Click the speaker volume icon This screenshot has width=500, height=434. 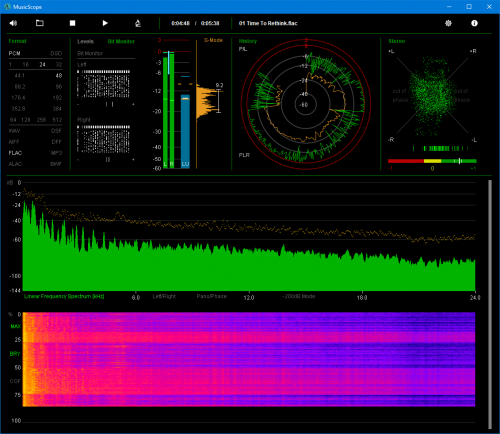coord(13,23)
